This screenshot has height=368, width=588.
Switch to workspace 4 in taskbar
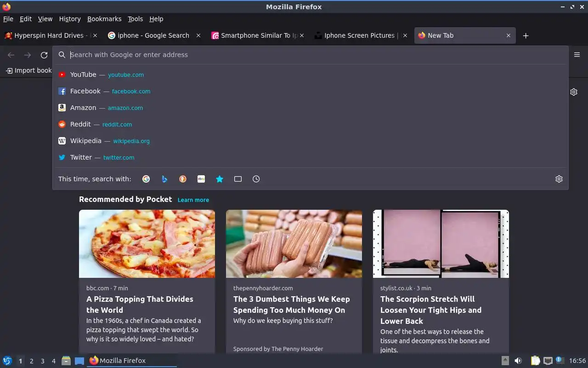coord(54,361)
